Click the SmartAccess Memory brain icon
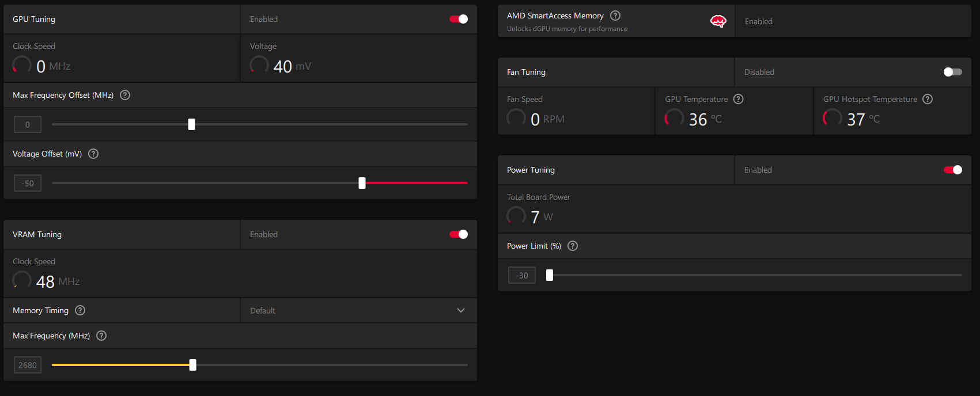Viewport: 980px width, 396px height. click(718, 21)
